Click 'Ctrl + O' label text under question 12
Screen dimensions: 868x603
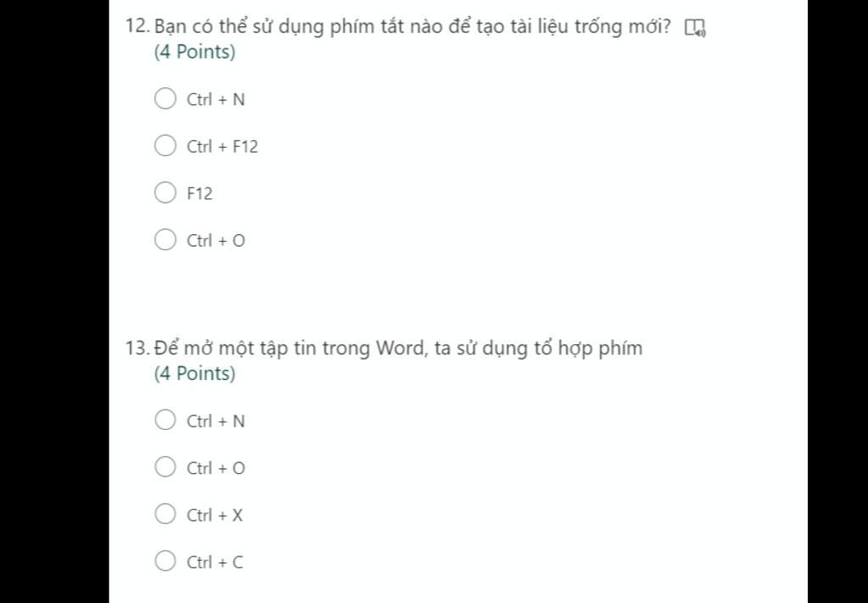(x=215, y=241)
